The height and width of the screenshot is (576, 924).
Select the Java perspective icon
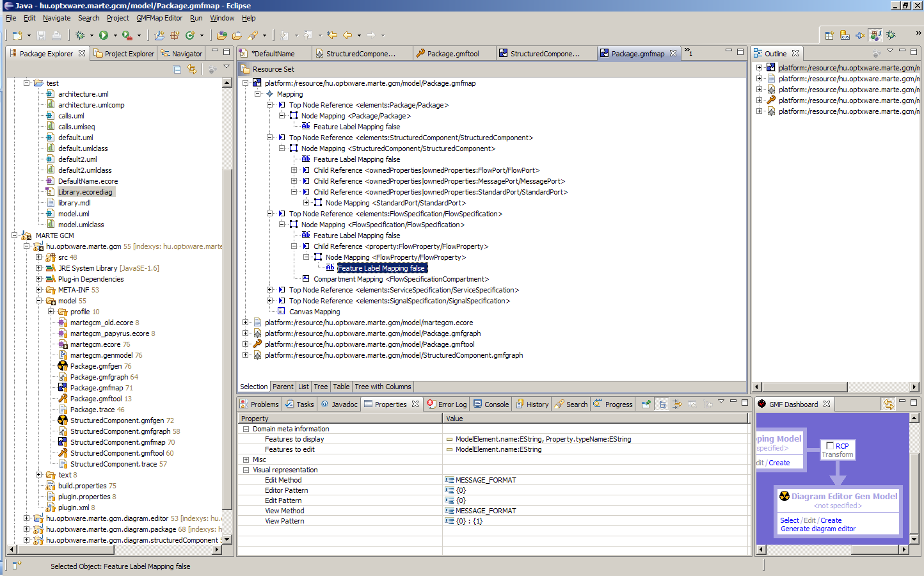[875, 35]
